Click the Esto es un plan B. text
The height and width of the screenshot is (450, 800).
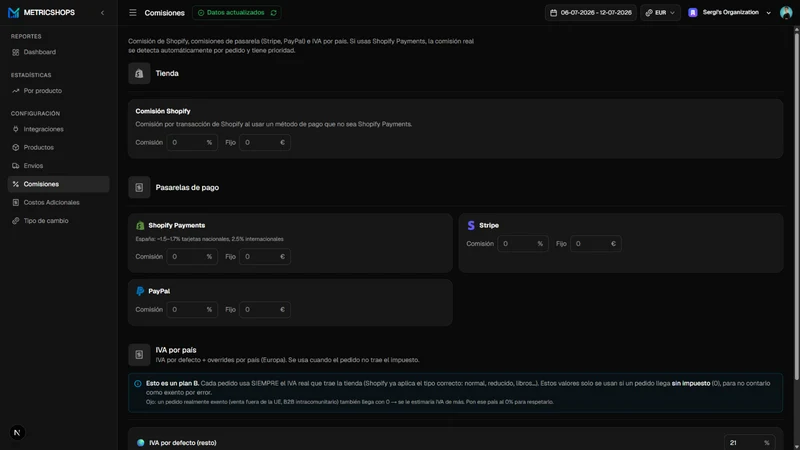tap(172, 383)
